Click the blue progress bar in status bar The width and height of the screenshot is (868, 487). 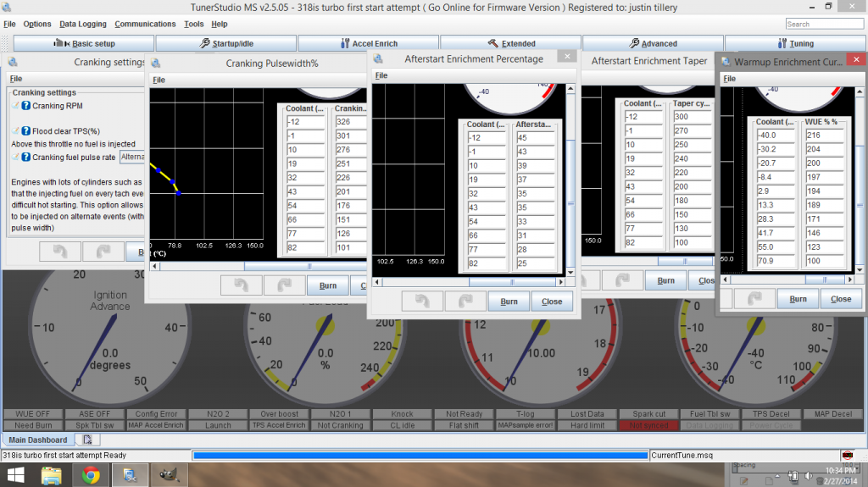pyautogui.click(x=420, y=455)
